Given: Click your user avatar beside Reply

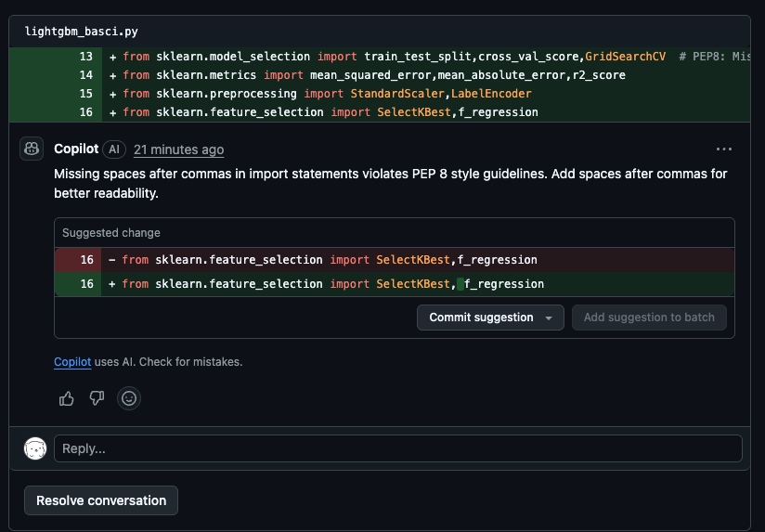Looking at the screenshot, I should 35,448.
